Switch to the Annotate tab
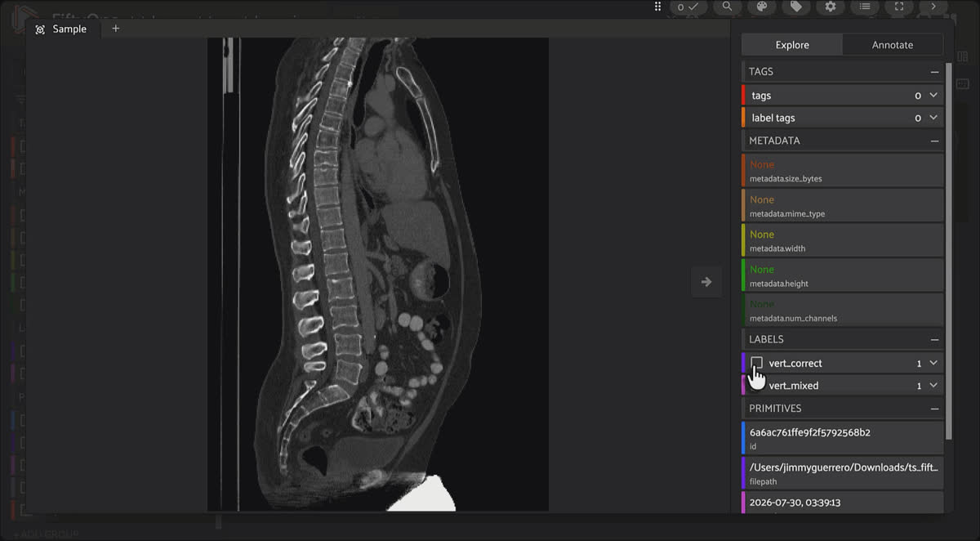The width and height of the screenshot is (980, 541). tap(893, 45)
